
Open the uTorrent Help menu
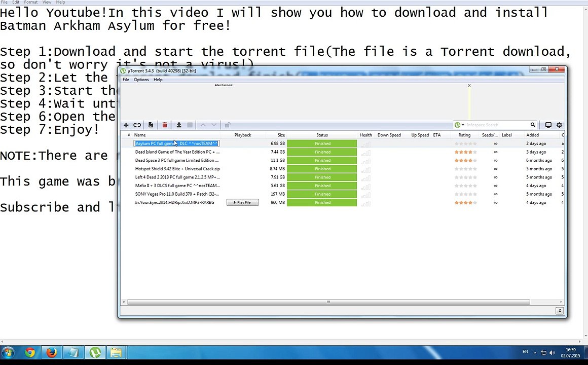coord(158,80)
